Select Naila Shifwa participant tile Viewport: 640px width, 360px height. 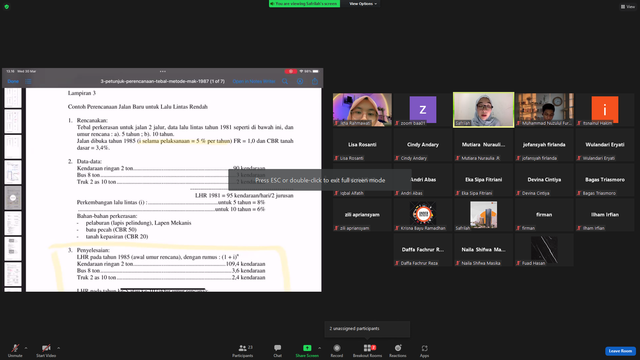coord(483,250)
